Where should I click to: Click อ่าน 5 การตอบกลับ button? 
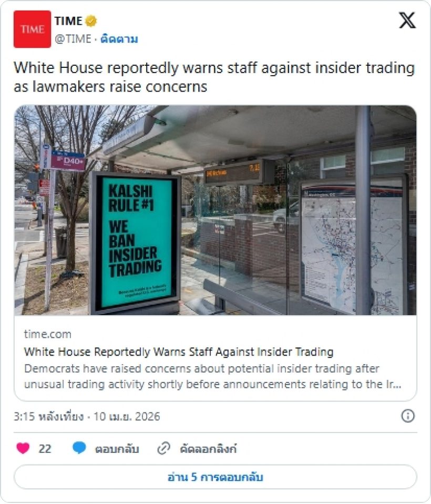(x=215, y=477)
